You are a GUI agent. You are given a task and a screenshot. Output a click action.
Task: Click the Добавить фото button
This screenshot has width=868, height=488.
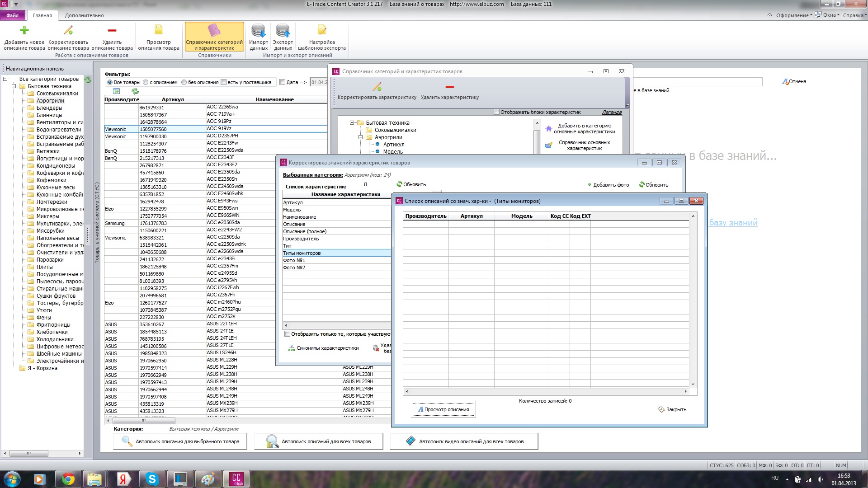pyautogui.click(x=608, y=185)
